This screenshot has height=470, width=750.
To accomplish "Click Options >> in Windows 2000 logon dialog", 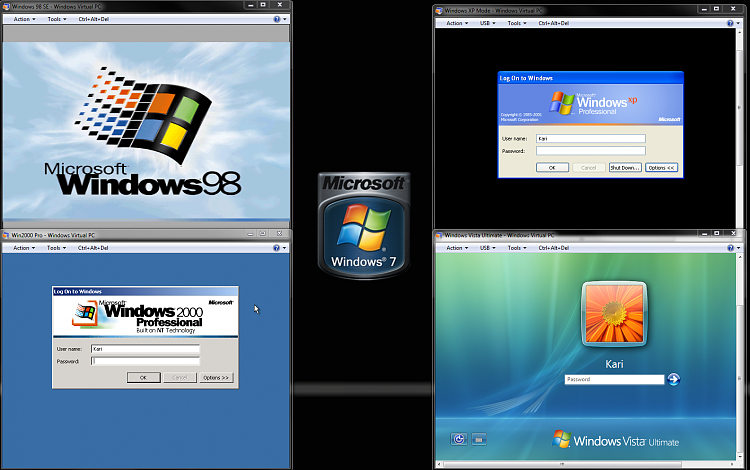I will click(217, 377).
